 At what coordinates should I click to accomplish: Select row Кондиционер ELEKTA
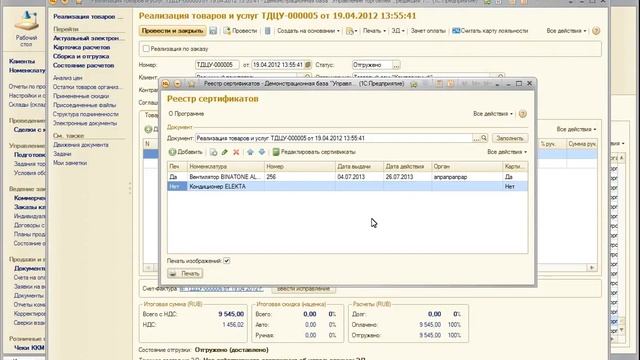coord(347,186)
